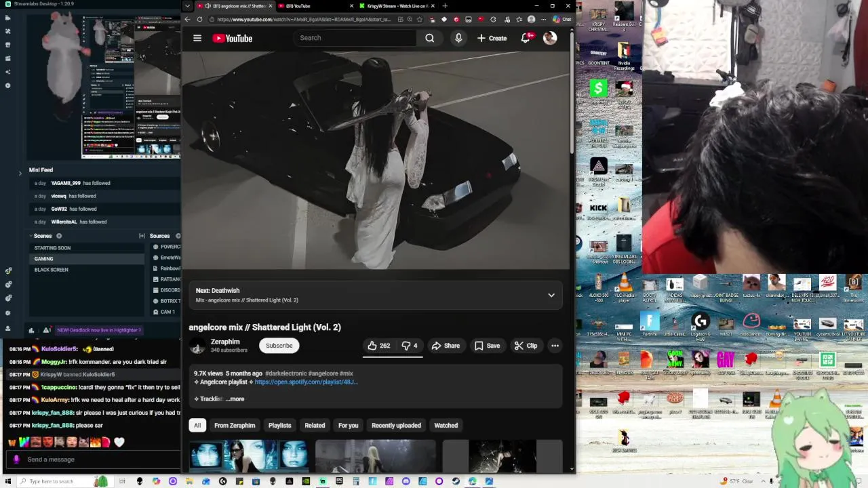Click the Zeraphim channel name
The image size is (868, 488).
coord(225,342)
